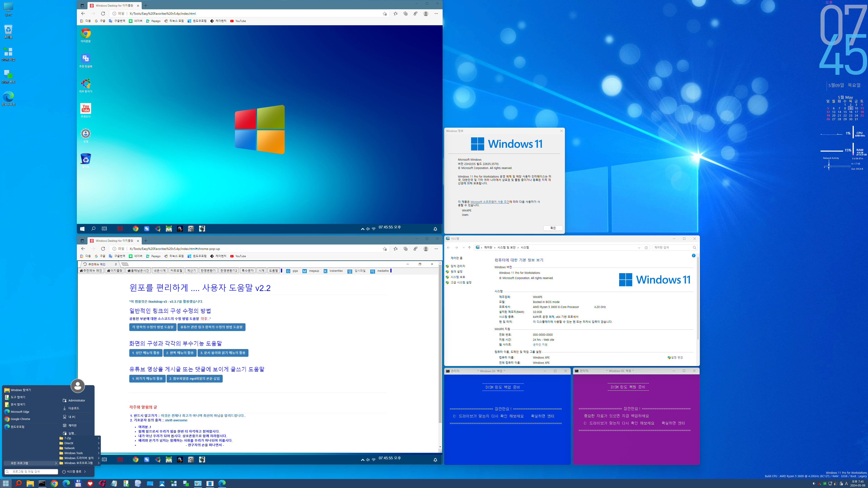This screenshot has width=868, height=488.
Task: Open the red G icon on the Windows taskbar
Action: (102, 483)
